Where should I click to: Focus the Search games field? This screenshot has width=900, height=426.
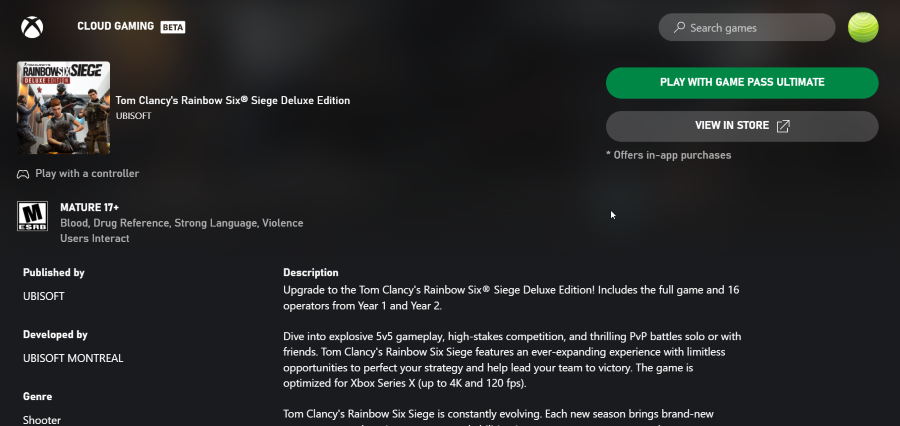tap(747, 28)
